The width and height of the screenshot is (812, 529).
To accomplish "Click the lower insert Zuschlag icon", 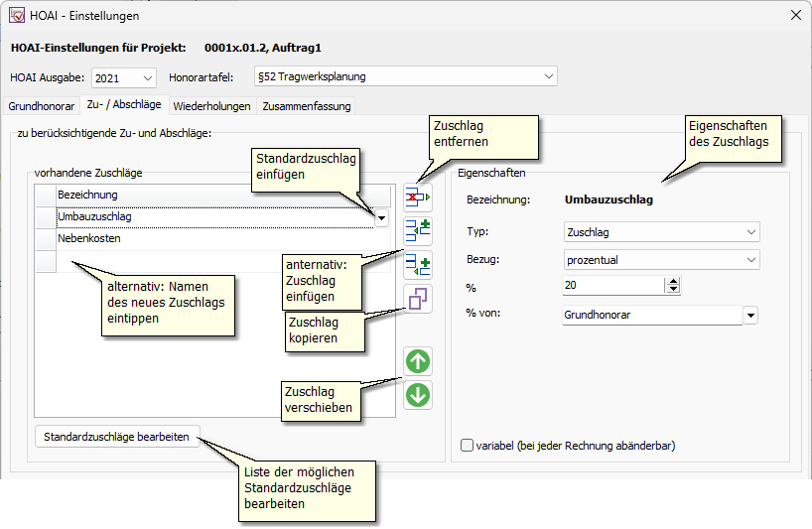I will [418, 265].
